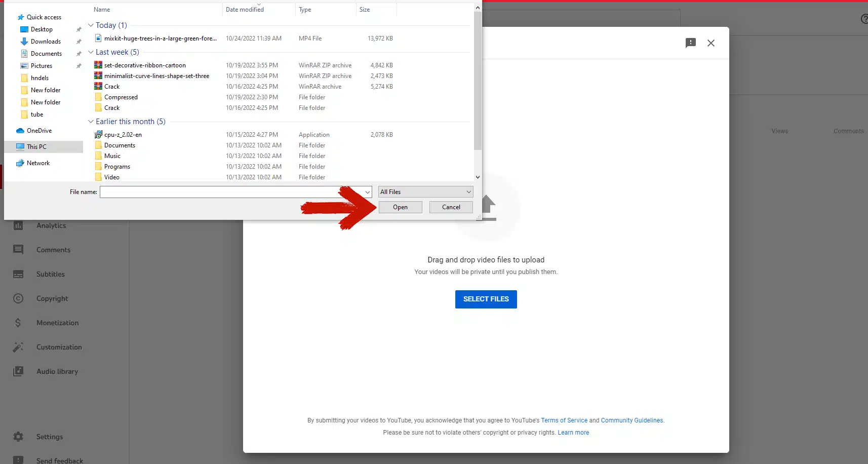Select Downloads in Quick access

coord(46,42)
